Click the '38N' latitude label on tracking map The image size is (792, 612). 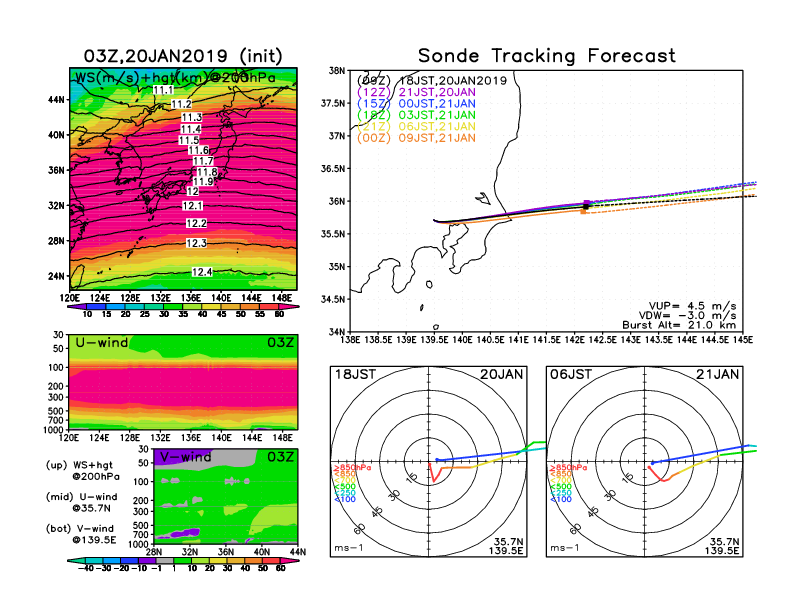pos(337,71)
